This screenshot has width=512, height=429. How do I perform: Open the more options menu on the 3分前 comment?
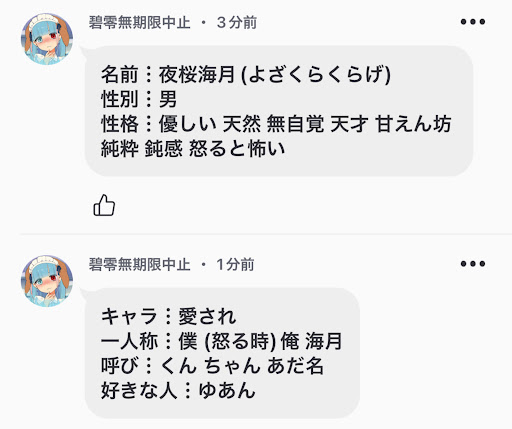[x=473, y=22]
